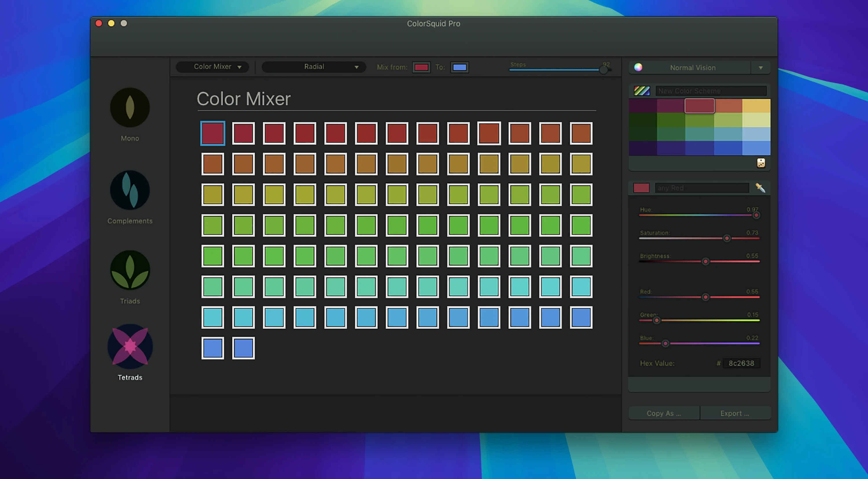Select the Tetrads scheme icon

pyautogui.click(x=130, y=347)
